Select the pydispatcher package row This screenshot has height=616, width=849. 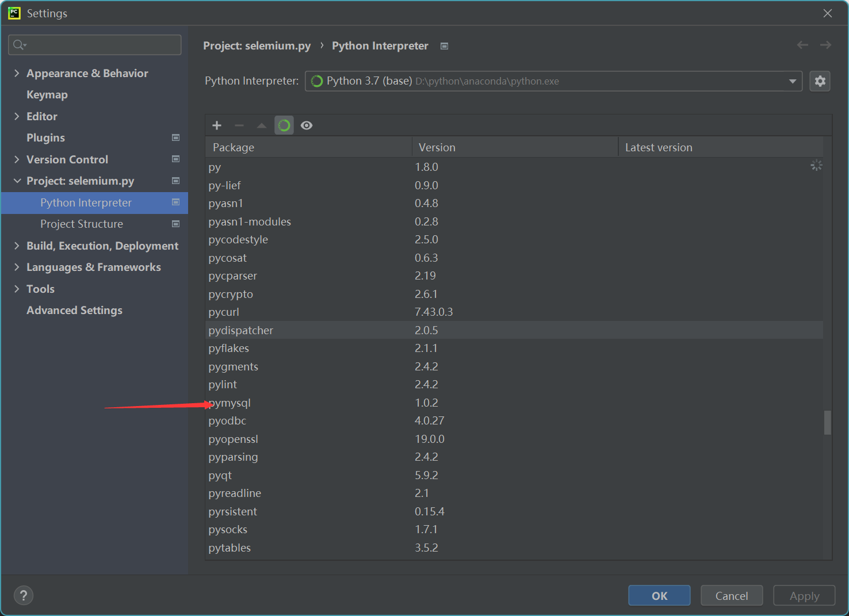pos(514,330)
